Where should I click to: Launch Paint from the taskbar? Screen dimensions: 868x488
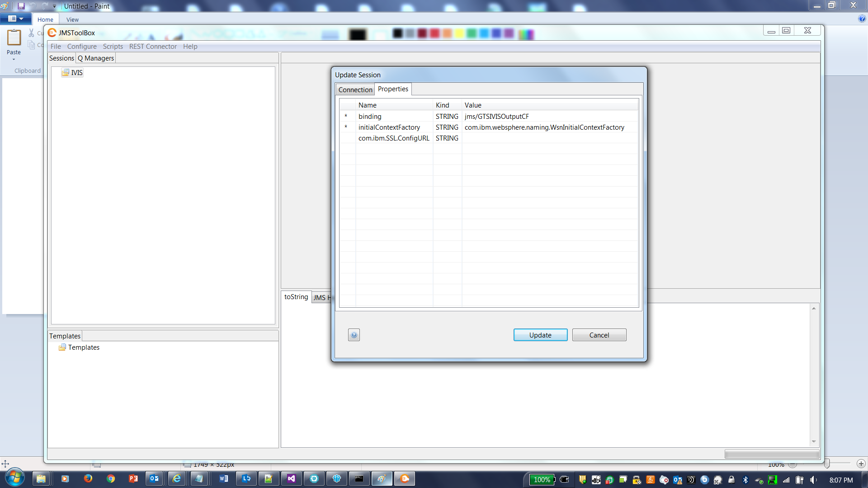382,479
